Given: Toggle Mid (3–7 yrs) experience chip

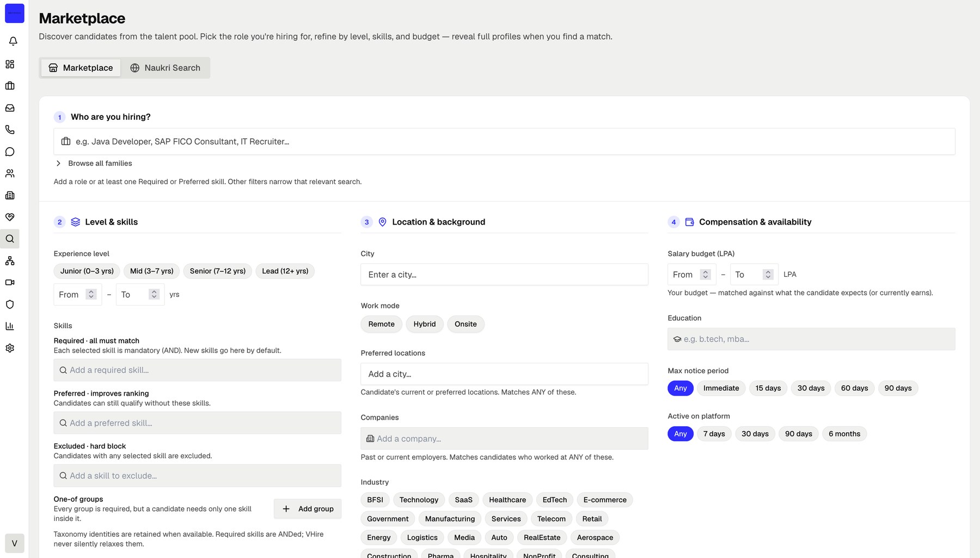Looking at the screenshot, I should [x=152, y=271].
